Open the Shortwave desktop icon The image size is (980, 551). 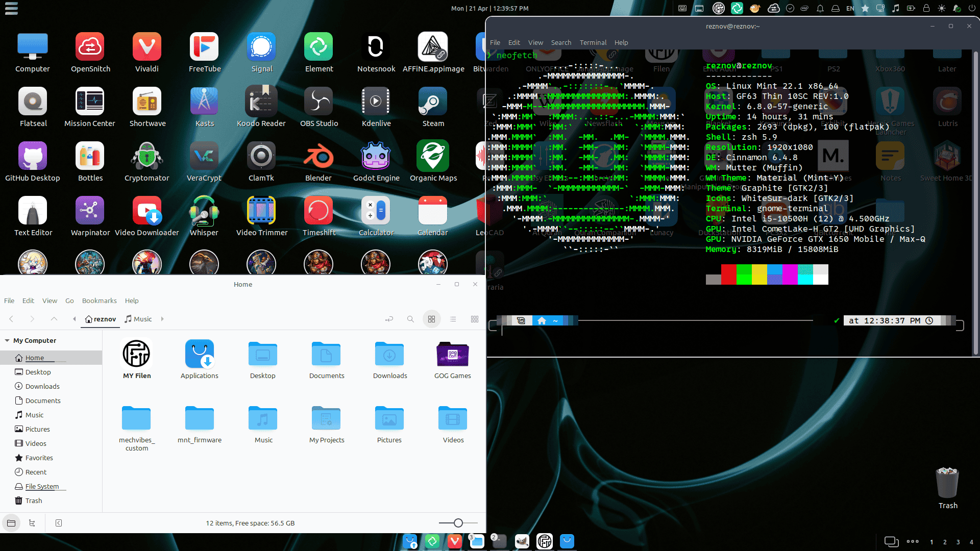(x=147, y=107)
